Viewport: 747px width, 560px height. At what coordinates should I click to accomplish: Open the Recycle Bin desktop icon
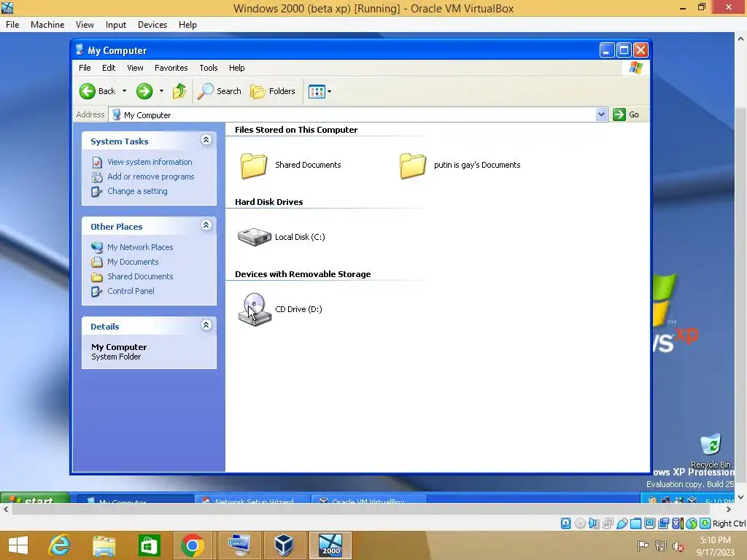click(711, 450)
